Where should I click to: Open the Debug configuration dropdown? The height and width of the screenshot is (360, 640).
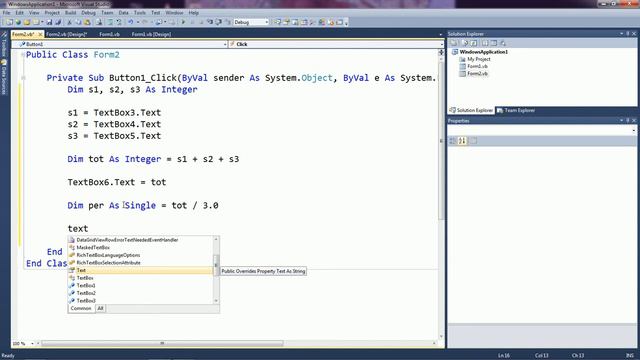tap(267, 22)
